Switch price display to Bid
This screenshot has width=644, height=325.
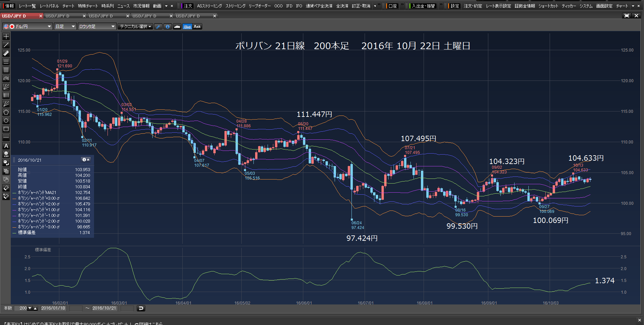187,27
